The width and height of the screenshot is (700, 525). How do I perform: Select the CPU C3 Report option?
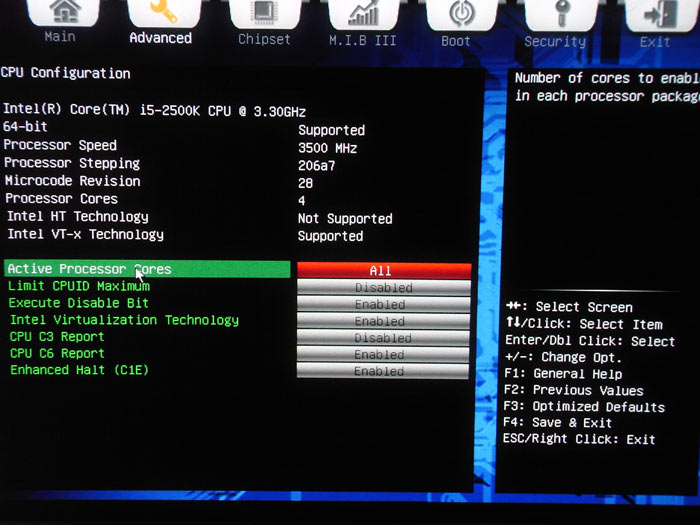[57, 337]
